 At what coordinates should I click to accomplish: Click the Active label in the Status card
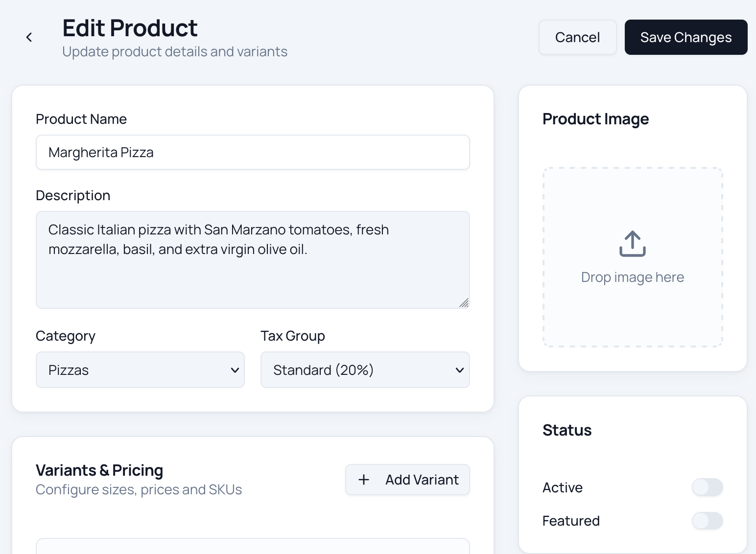pos(563,487)
